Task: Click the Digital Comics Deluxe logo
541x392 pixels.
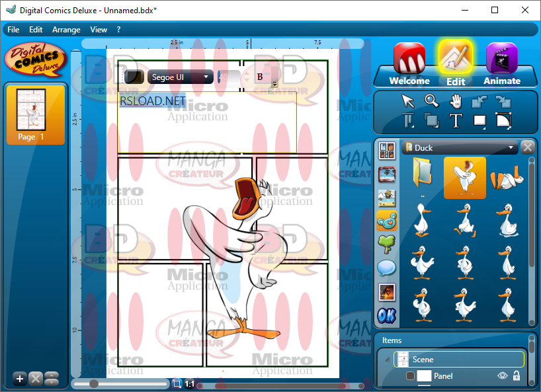Action: click(36, 59)
